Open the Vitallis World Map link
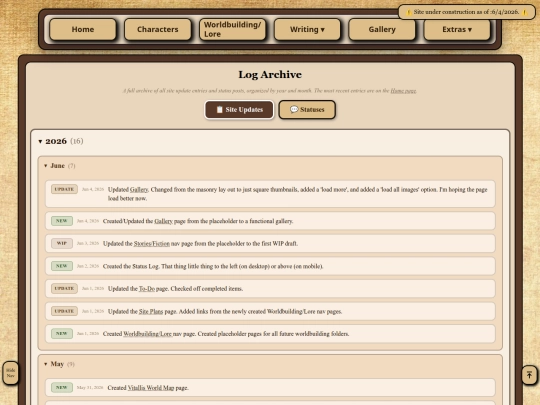 (x=151, y=388)
